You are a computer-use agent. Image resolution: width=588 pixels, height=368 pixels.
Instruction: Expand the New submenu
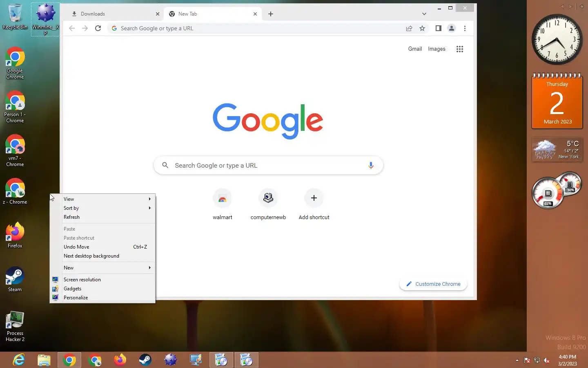[102, 268]
